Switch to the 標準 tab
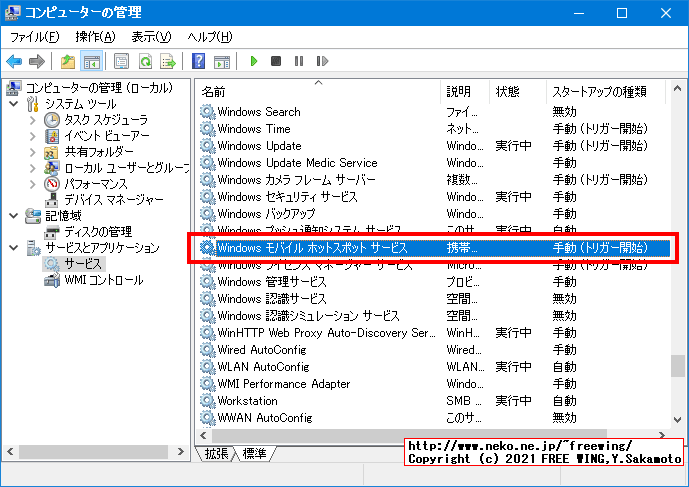 (254, 453)
